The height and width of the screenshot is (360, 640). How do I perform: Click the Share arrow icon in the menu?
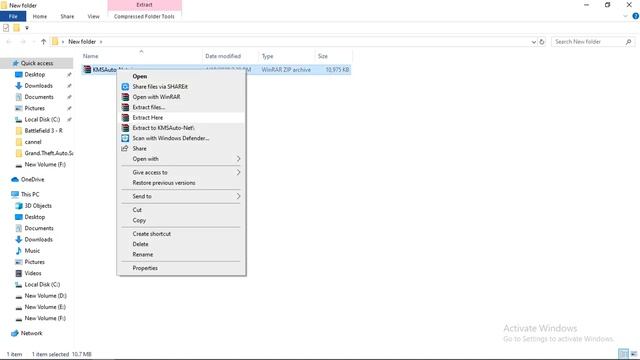tap(125, 149)
